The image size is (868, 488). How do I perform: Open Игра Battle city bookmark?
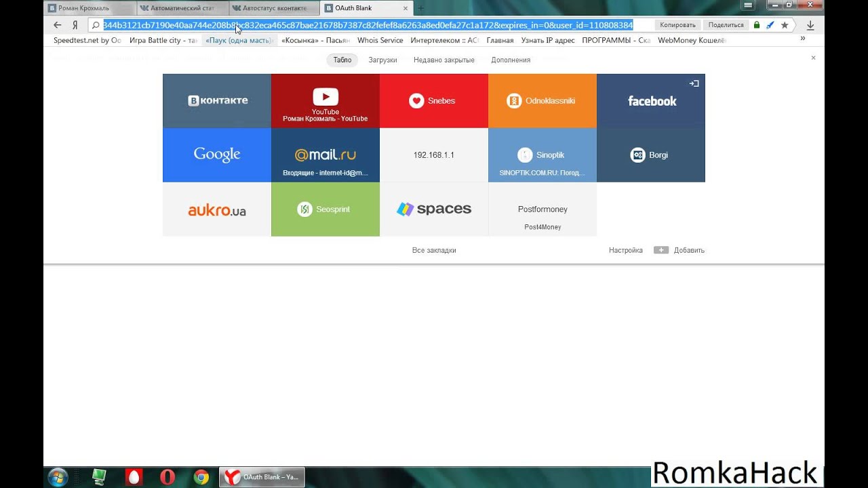coord(163,40)
